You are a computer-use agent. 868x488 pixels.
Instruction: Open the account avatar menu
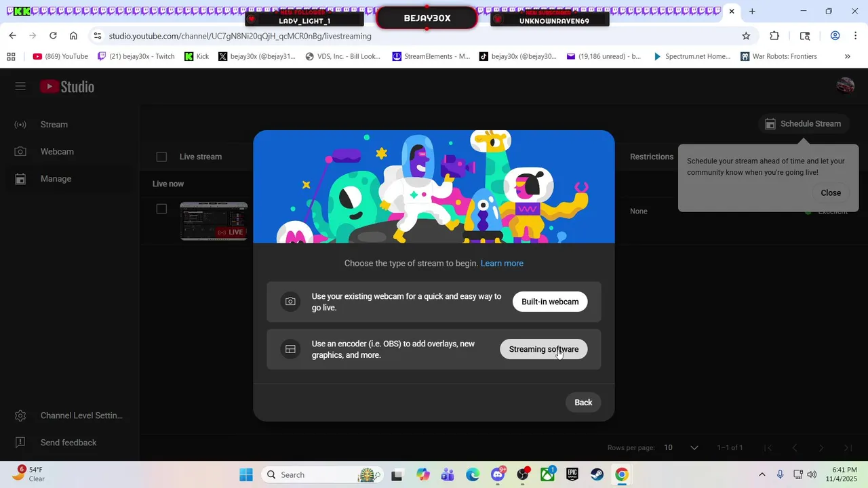[x=845, y=85]
